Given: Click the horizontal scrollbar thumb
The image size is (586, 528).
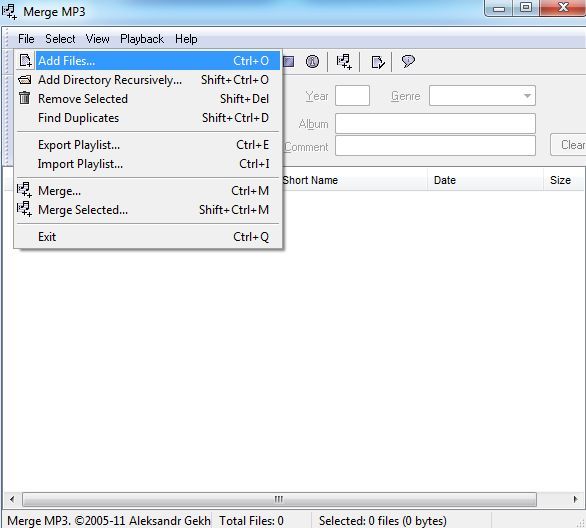Looking at the screenshot, I should (x=279, y=499).
